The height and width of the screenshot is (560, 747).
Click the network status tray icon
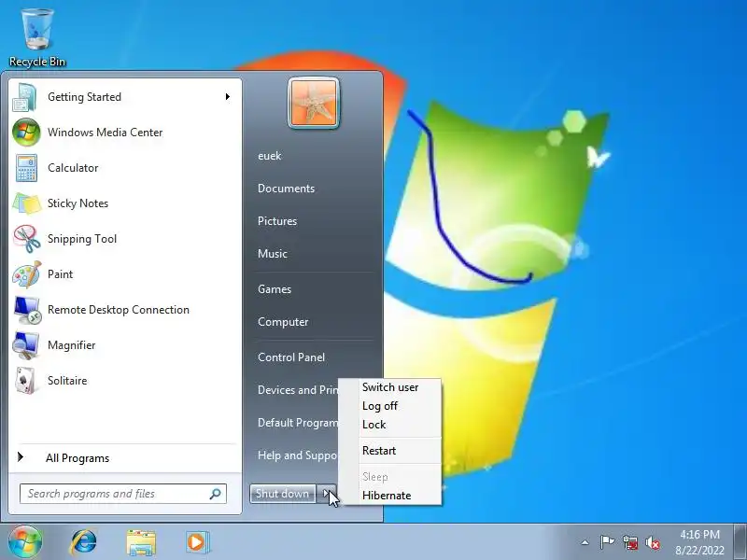[629, 542]
